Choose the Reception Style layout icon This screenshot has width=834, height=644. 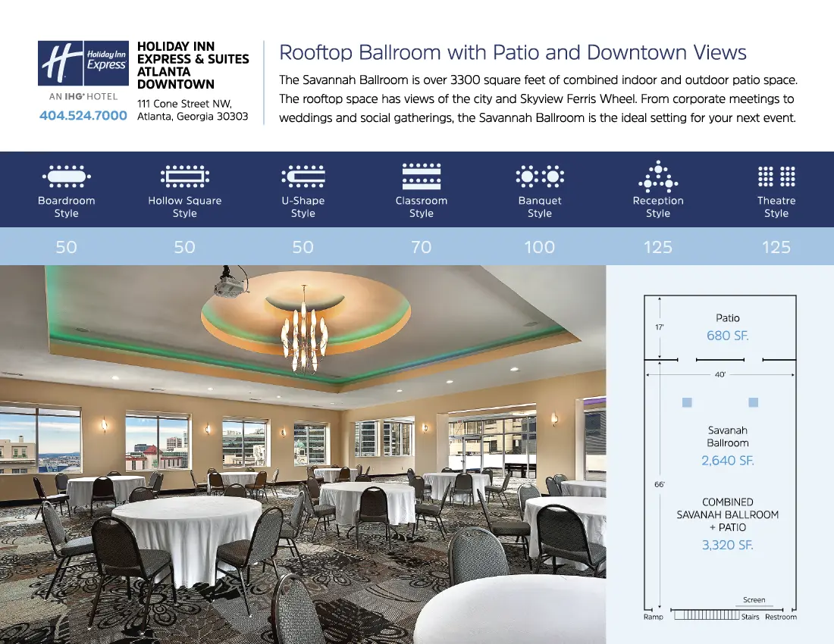[x=658, y=176]
